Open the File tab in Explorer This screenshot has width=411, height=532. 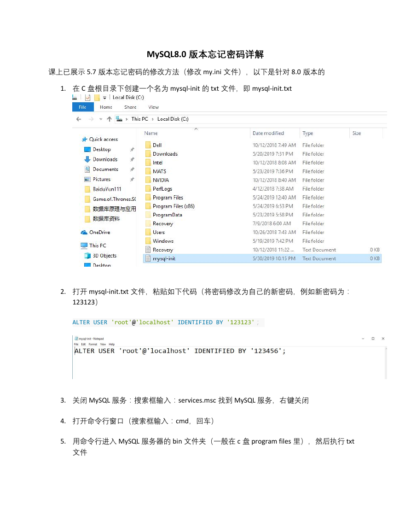click(x=83, y=107)
